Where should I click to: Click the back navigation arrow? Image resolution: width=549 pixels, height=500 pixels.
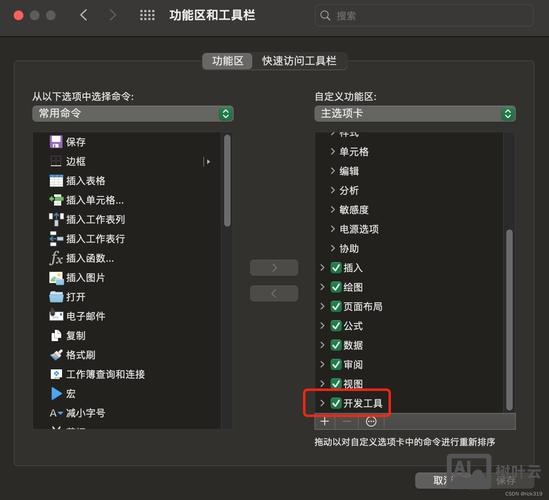(x=84, y=15)
